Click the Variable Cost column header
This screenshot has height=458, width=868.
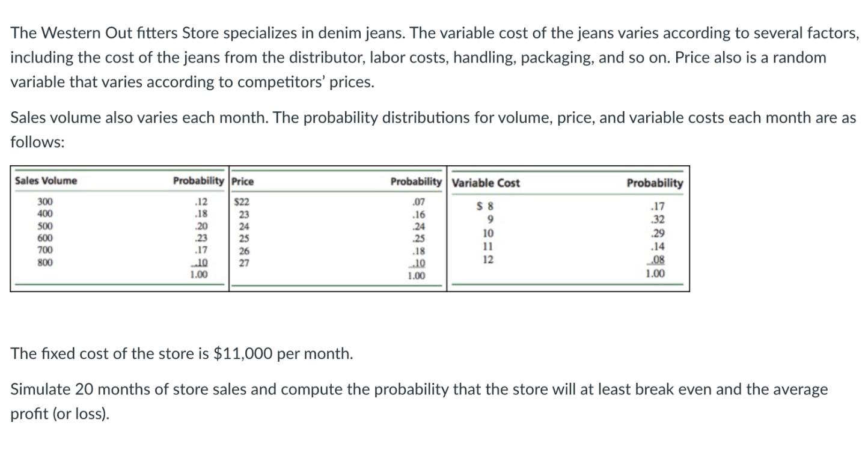click(x=486, y=183)
